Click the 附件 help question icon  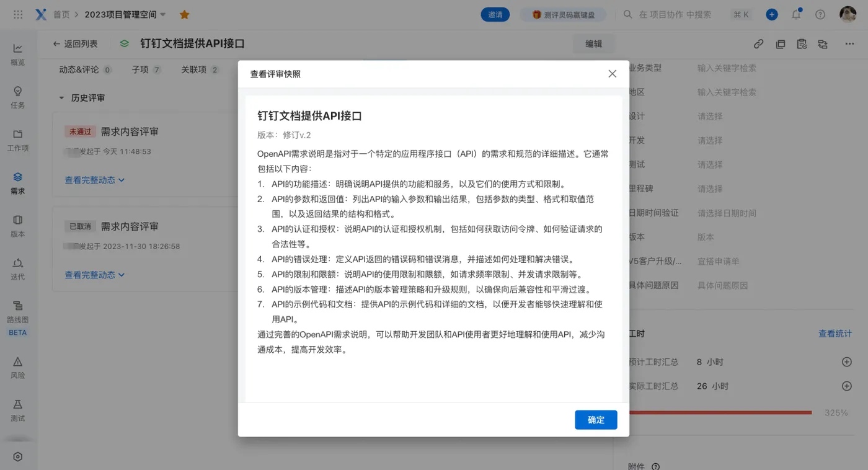coord(655,466)
